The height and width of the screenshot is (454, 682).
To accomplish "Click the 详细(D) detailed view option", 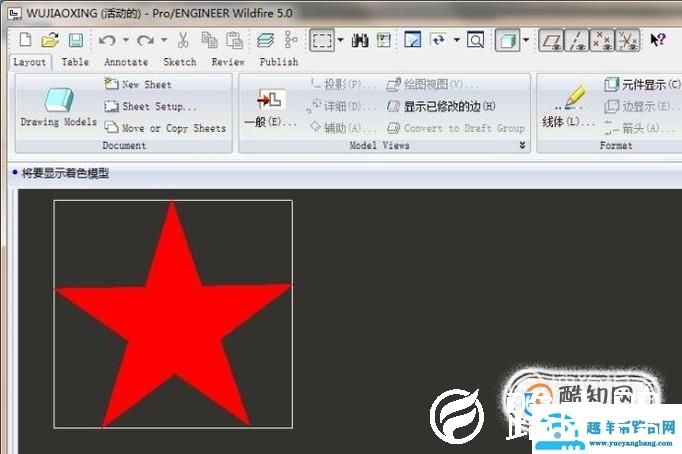I will 341,106.
